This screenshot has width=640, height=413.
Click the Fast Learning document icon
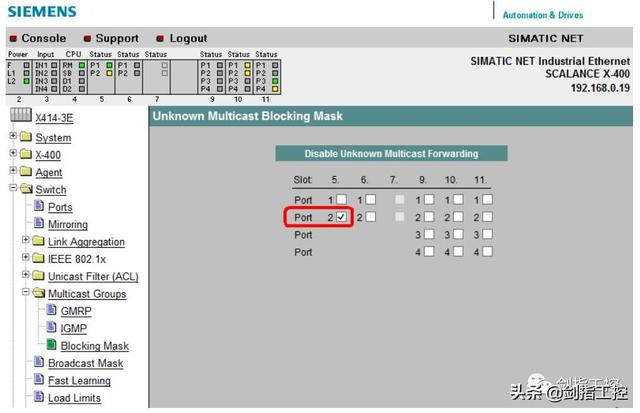[39, 379]
